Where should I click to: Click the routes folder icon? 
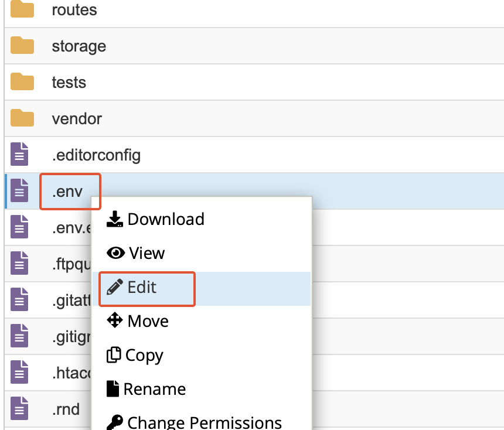22,9
